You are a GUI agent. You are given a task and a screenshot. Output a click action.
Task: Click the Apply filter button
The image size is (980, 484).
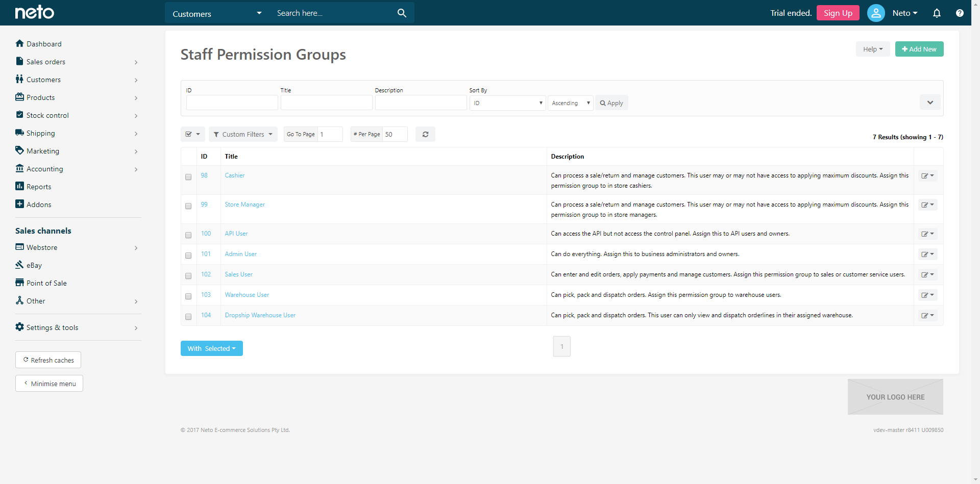(x=611, y=103)
